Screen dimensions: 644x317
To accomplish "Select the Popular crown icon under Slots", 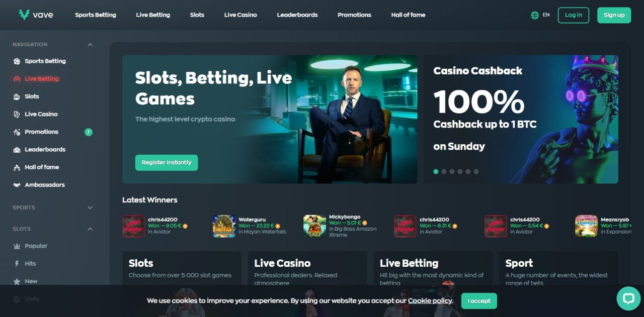I will coord(17,246).
